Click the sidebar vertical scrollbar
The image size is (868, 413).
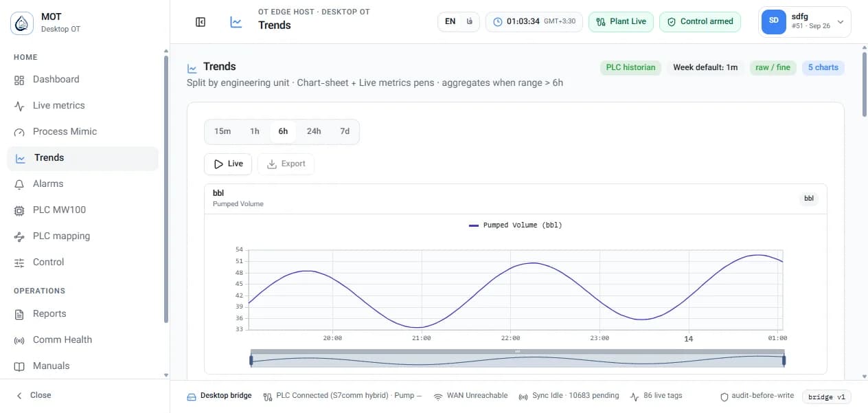pyautogui.click(x=165, y=189)
